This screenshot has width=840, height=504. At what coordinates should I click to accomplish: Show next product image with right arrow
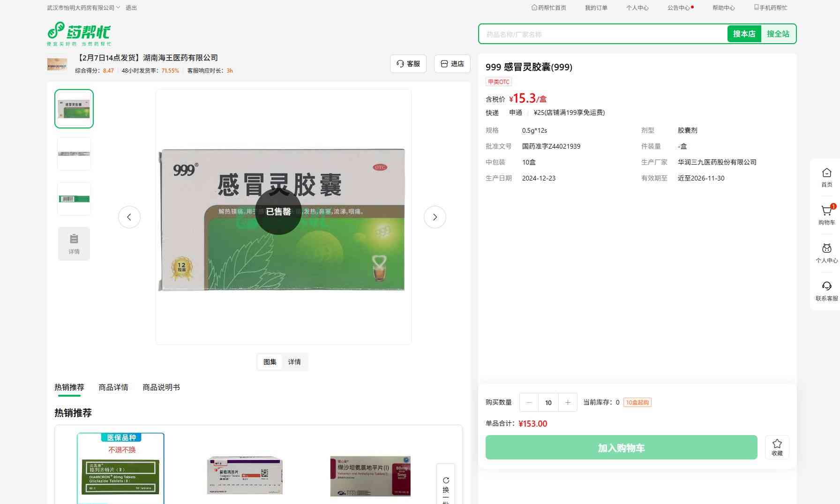click(435, 217)
